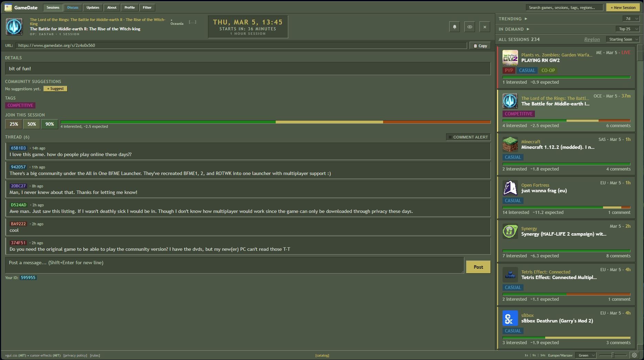
Task: Click the Post a message text field
Action: click(234, 265)
